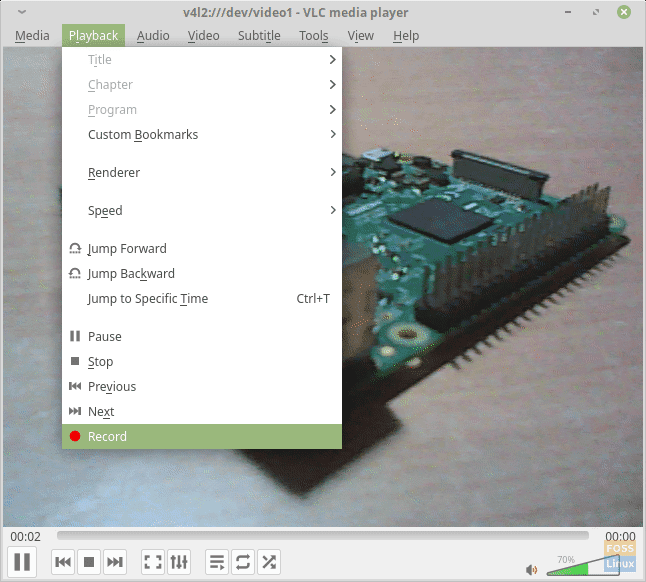
Task: Toggle fullscreen video mode icon
Action: [x=153, y=562]
